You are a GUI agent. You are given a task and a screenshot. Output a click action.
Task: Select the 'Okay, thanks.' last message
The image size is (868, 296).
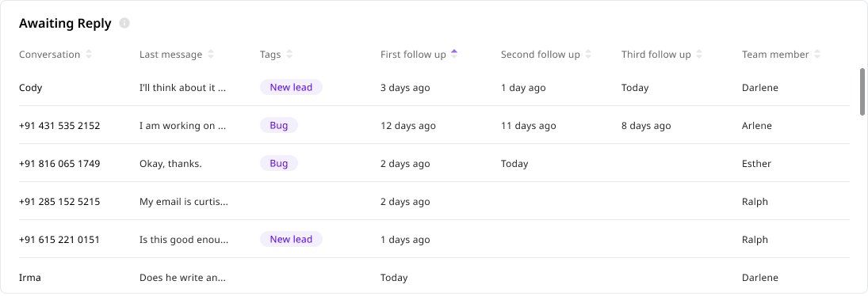(171, 164)
